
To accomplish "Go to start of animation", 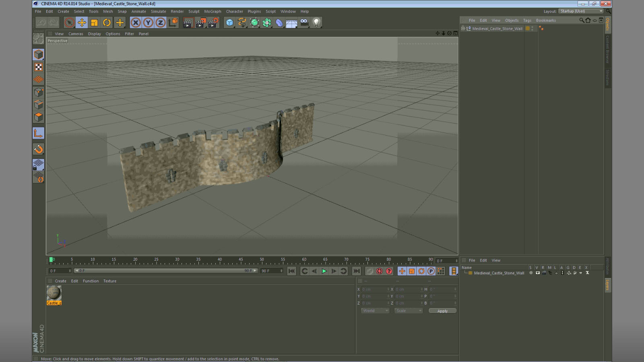I will 292,271.
